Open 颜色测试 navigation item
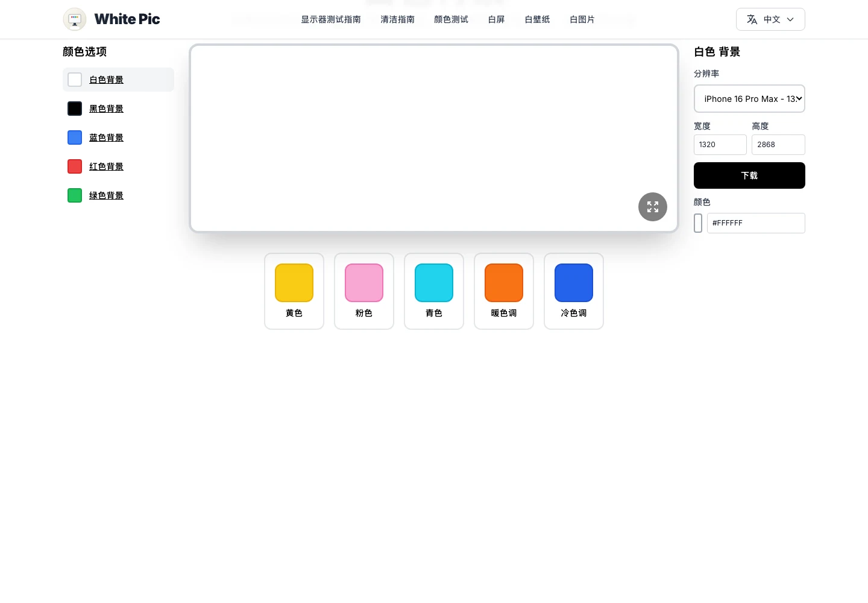The width and height of the screenshot is (868, 603). [x=451, y=19]
